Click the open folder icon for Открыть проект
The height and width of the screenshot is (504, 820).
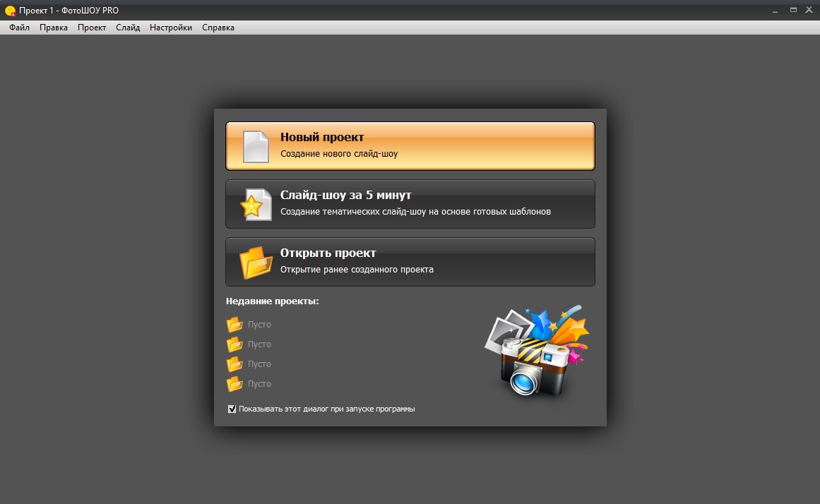(x=256, y=263)
